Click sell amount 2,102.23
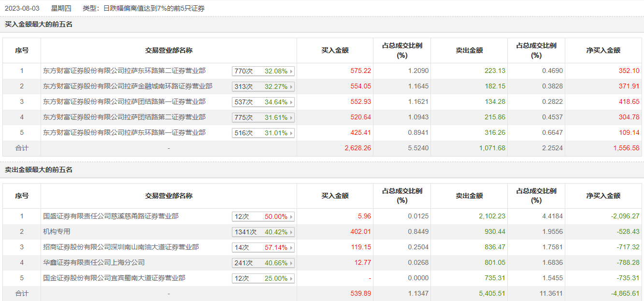Image resolution: width=644 pixels, height=301 pixels. [x=492, y=216]
